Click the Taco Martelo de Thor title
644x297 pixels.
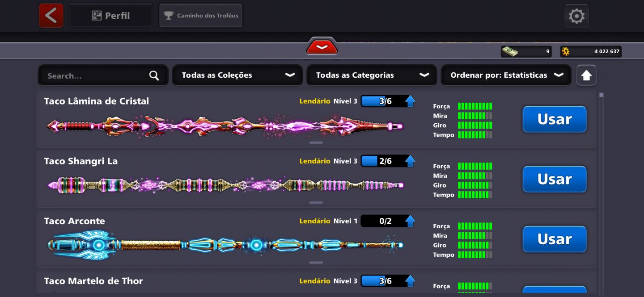93,281
